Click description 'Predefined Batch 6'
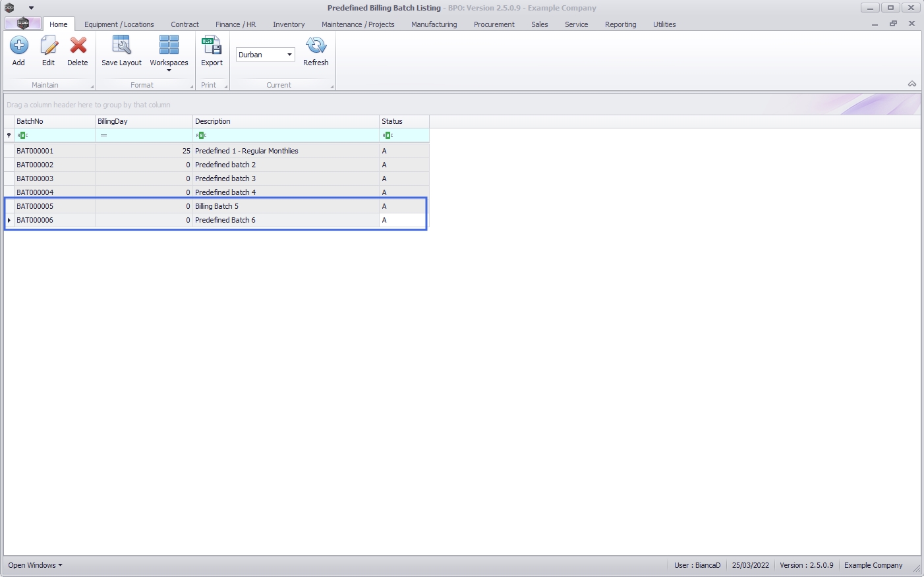This screenshot has width=924, height=577. coord(225,220)
